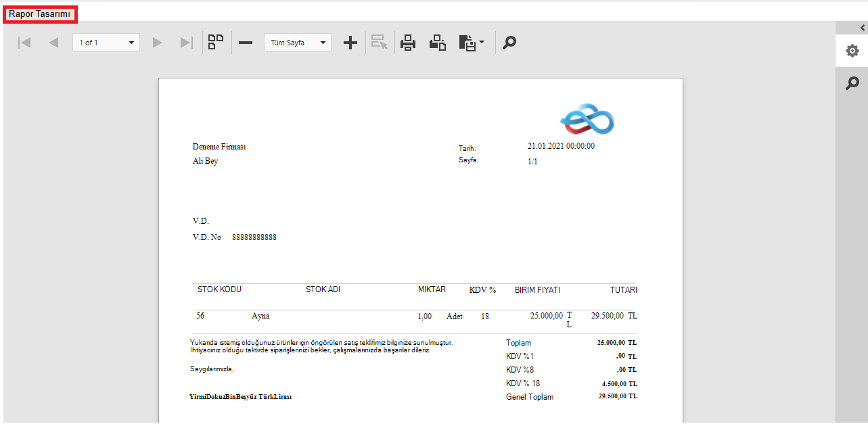Open export options gear tab

click(852, 51)
